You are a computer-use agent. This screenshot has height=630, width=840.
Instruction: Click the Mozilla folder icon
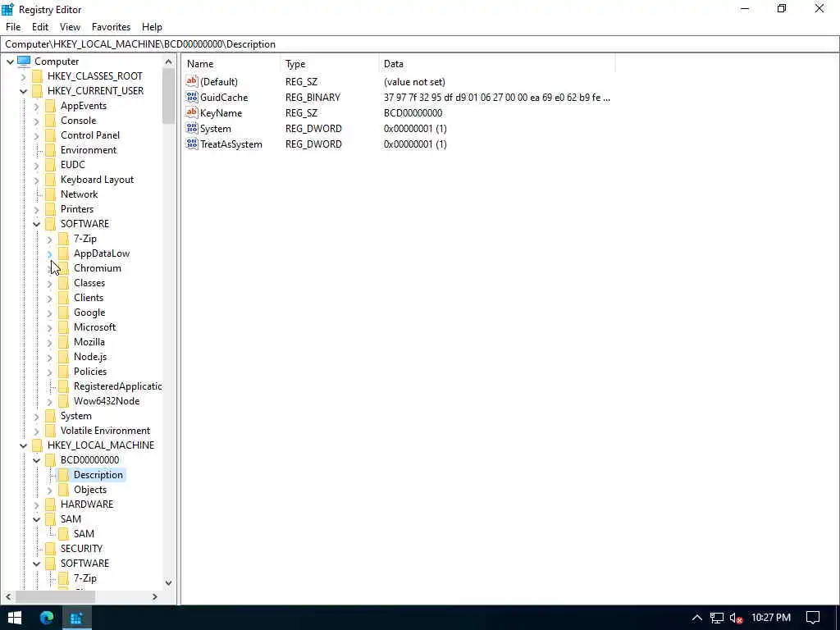pos(63,342)
